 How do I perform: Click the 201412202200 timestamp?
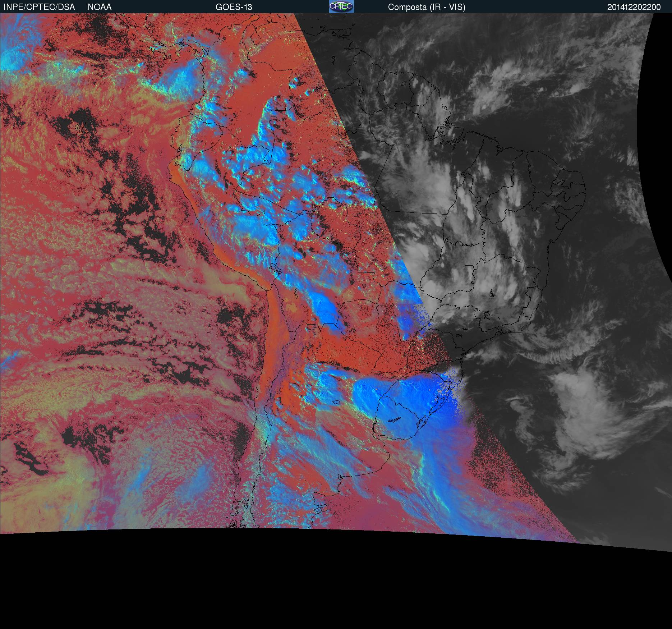(634, 7)
